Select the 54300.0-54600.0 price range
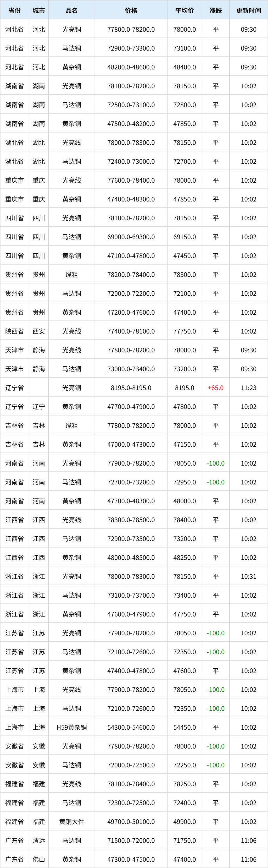The width and height of the screenshot is (268, 868). pos(131,728)
